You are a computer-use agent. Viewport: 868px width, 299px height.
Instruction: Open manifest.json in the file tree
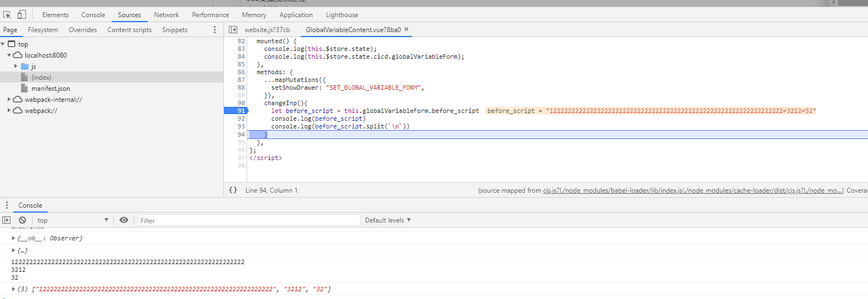click(x=50, y=89)
